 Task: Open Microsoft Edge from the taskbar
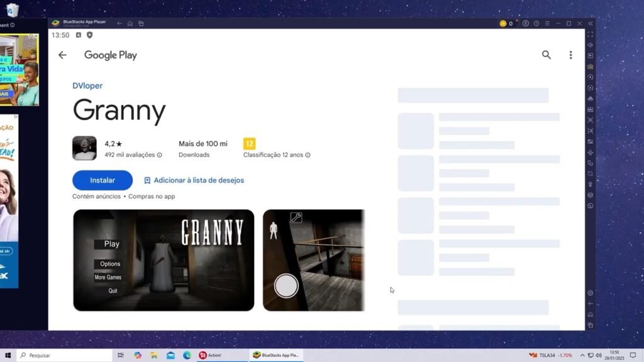pyautogui.click(x=187, y=355)
